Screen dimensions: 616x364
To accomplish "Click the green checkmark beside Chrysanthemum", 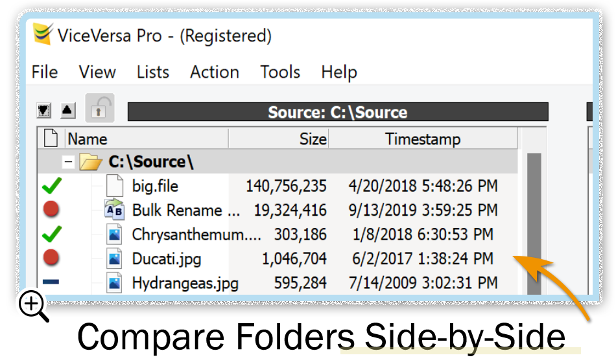I will [52, 234].
